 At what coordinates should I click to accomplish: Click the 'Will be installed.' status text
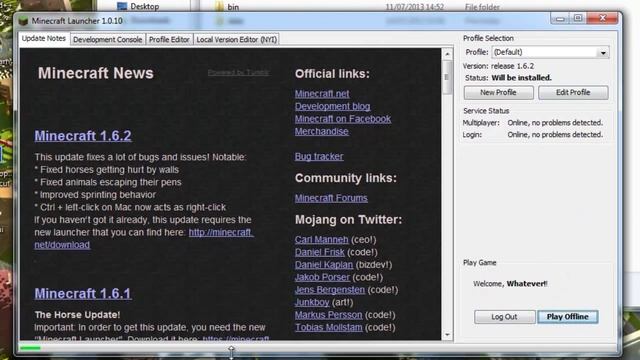click(x=522, y=78)
